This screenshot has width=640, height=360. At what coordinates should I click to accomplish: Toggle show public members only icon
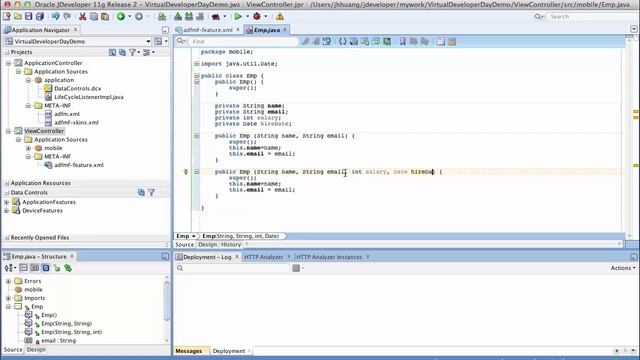(57, 268)
